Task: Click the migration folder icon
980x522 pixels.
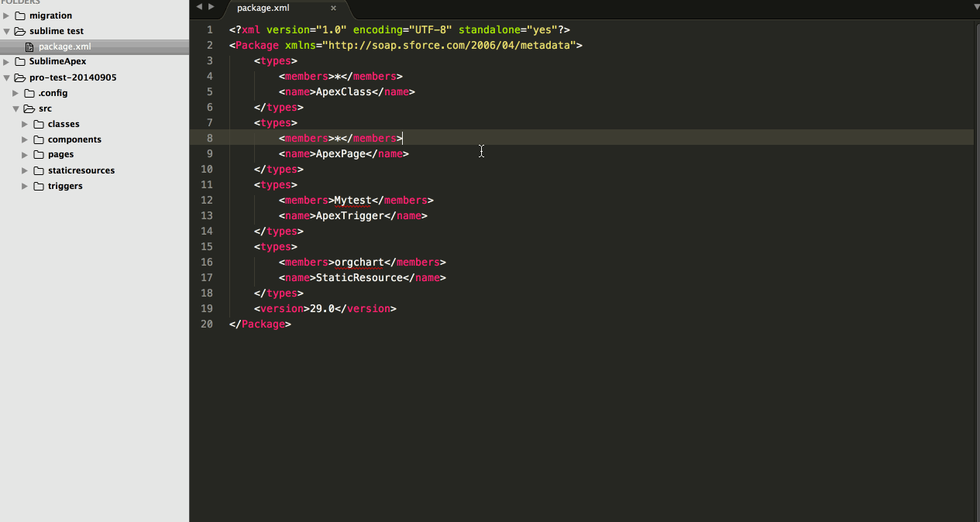Action: [20, 15]
